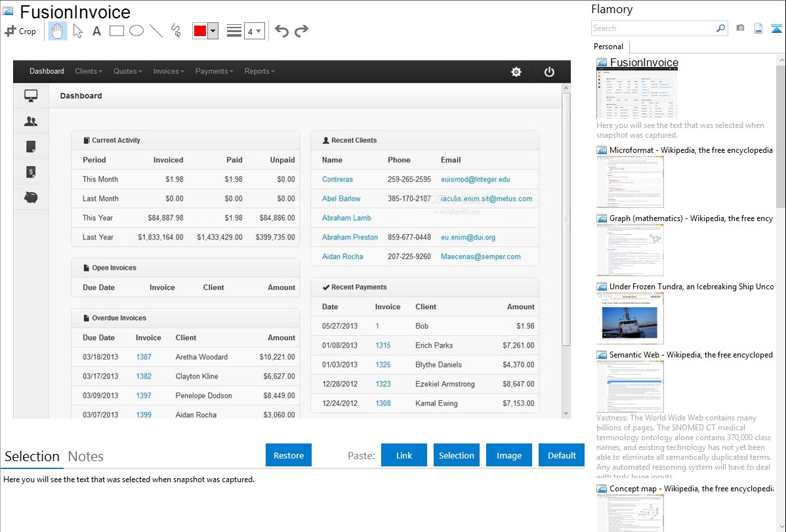Click the line thickness icon
Image resolution: width=786 pixels, height=532 pixels.
point(234,31)
